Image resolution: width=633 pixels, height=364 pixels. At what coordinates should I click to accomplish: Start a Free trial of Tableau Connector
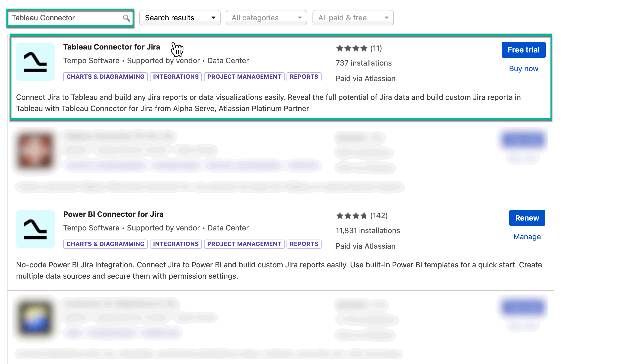click(523, 50)
